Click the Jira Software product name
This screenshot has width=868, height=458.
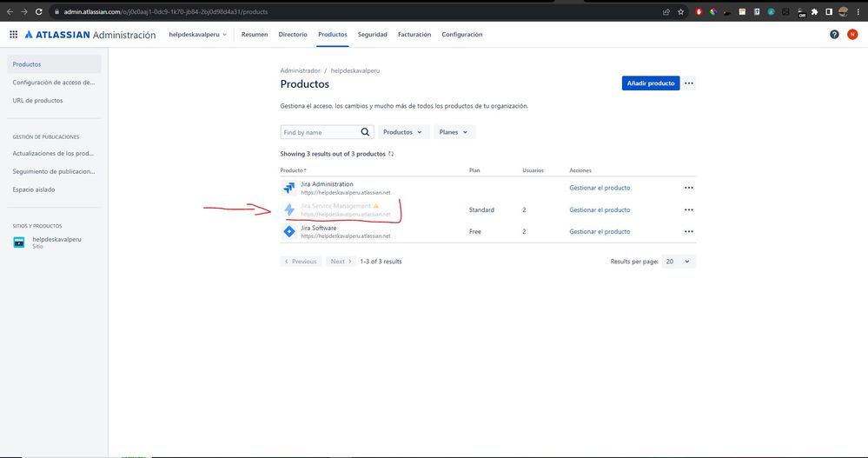[x=318, y=228]
